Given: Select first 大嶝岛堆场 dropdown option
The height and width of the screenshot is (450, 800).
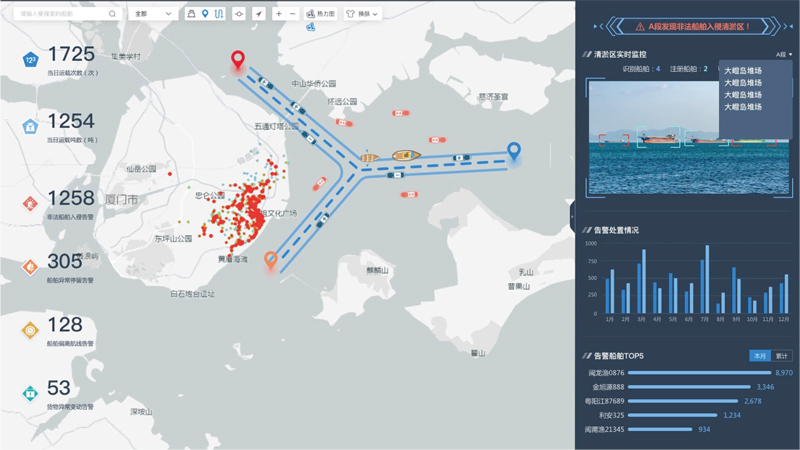Looking at the screenshot, I should coord(743,71).
